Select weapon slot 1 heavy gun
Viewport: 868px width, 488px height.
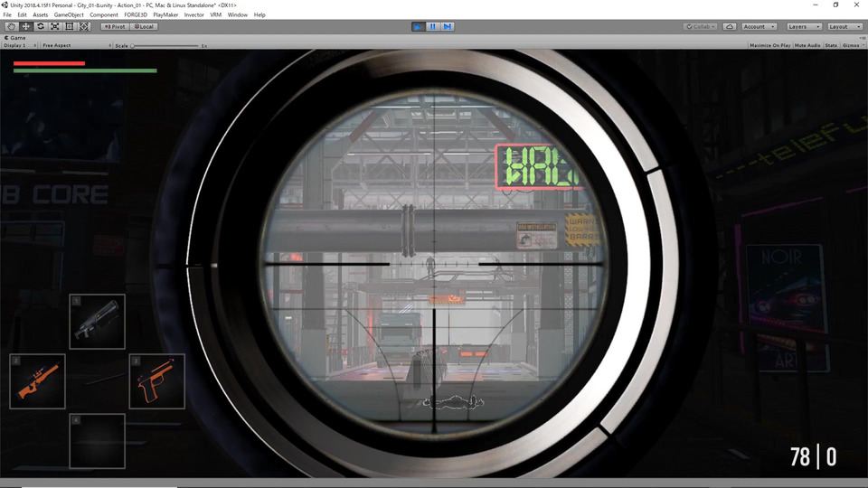(98, 322)
